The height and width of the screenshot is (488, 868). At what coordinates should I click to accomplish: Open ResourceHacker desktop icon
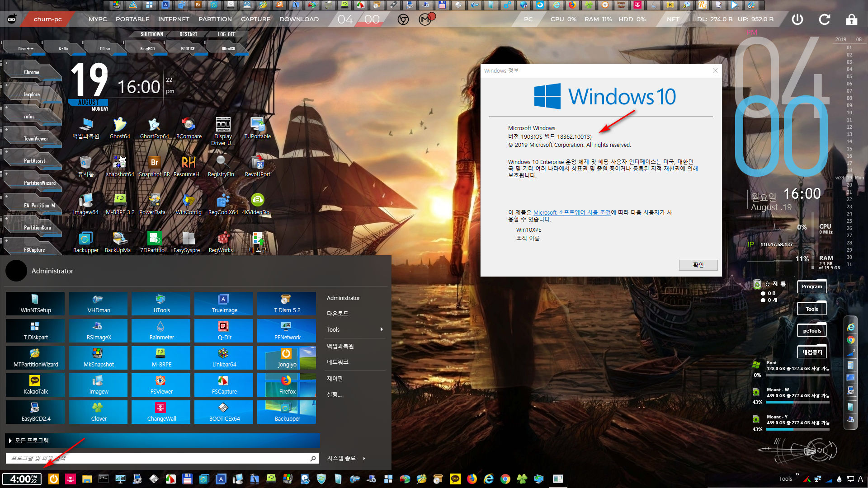tap(189, 166)
